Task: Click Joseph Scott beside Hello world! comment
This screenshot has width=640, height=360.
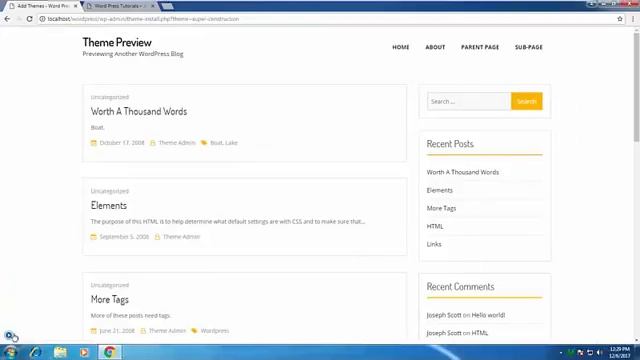Action: pyautogui.click(x=444, y=315)
